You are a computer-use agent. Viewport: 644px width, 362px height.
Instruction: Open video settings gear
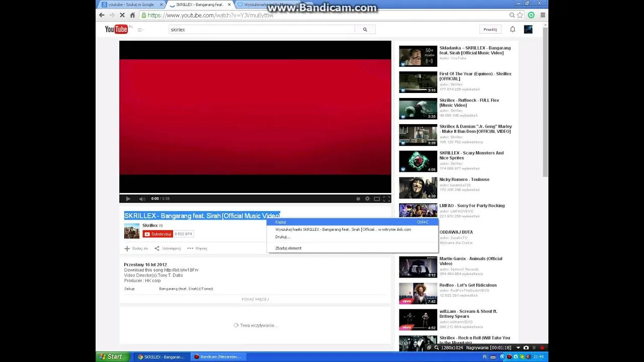(367, 199)
